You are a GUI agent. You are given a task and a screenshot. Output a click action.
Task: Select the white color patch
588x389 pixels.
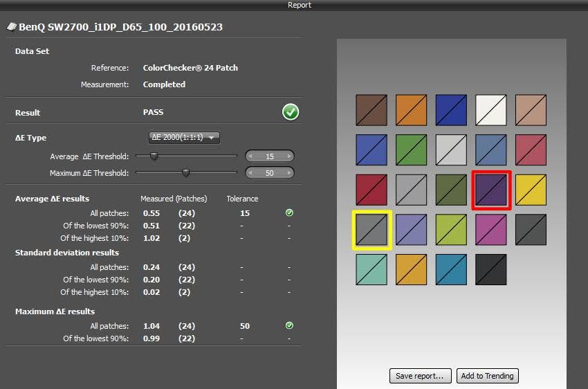(491, 110)
